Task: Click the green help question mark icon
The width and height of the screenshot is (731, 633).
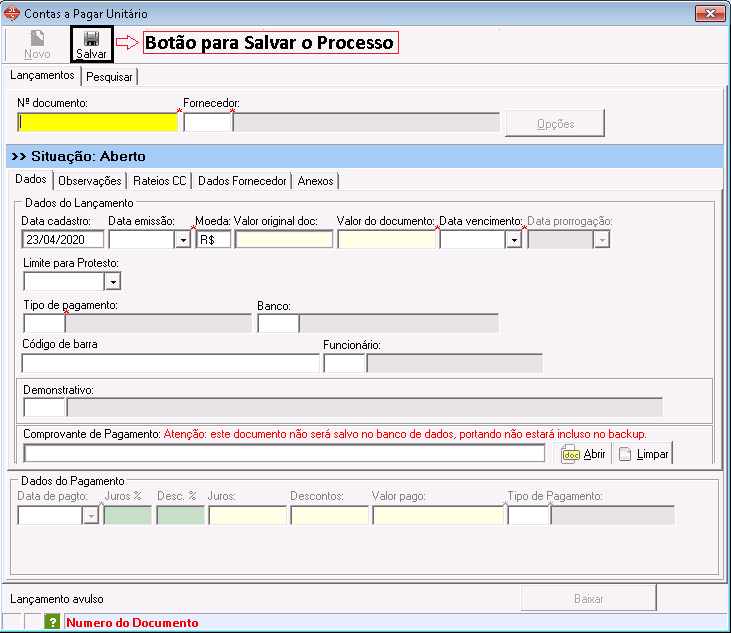Action: point(53,622)
